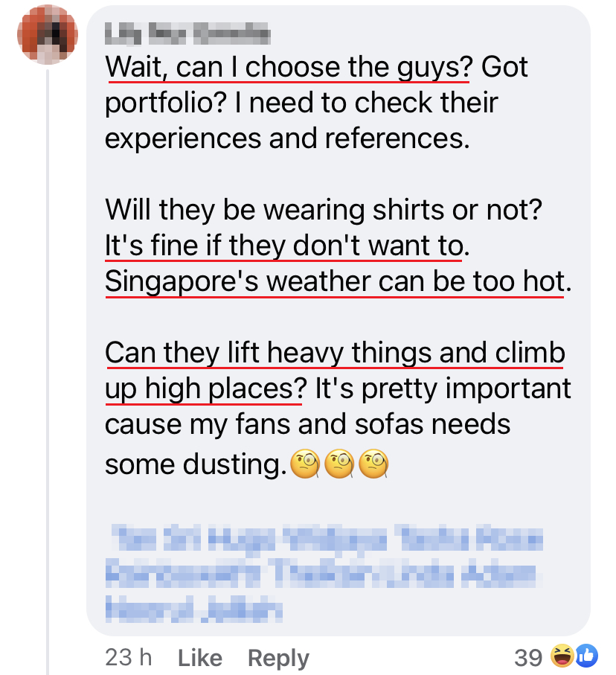This screenshot has width=616, height=675.
Task: Click the last line of blurred tagged names
Action: pos(195,610)
